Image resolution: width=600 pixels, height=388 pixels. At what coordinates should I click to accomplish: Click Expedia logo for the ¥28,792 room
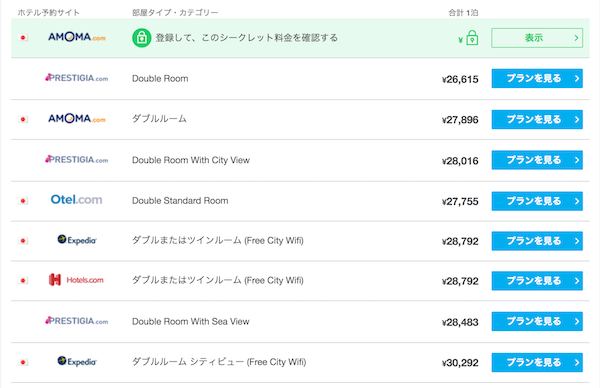point(77,240)
